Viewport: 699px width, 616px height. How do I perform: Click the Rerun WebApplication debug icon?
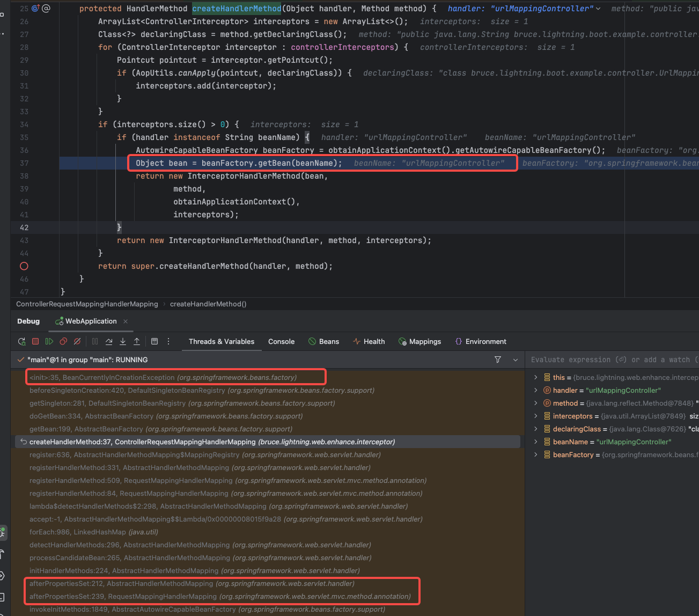click(x=21, y=341)
